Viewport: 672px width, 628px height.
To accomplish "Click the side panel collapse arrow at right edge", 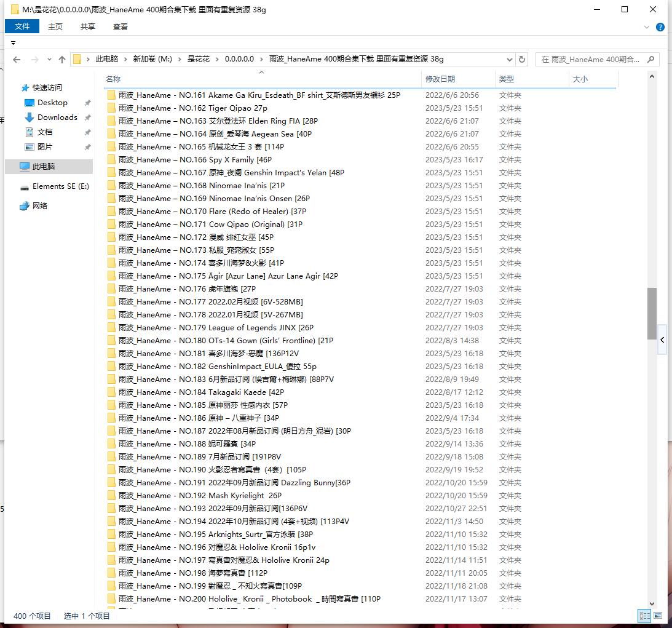I will click(x=662, y=340).
